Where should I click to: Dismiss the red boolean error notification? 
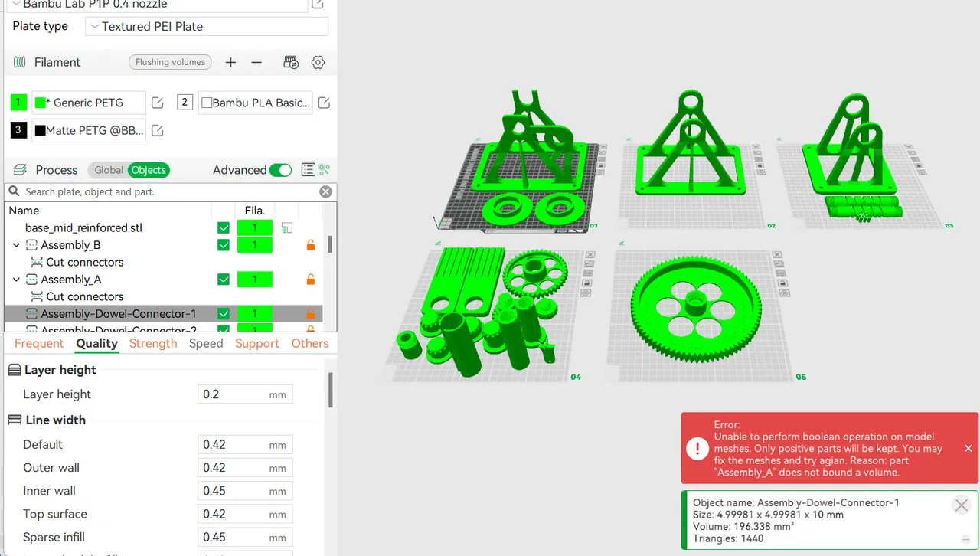(x=969, y=448)
